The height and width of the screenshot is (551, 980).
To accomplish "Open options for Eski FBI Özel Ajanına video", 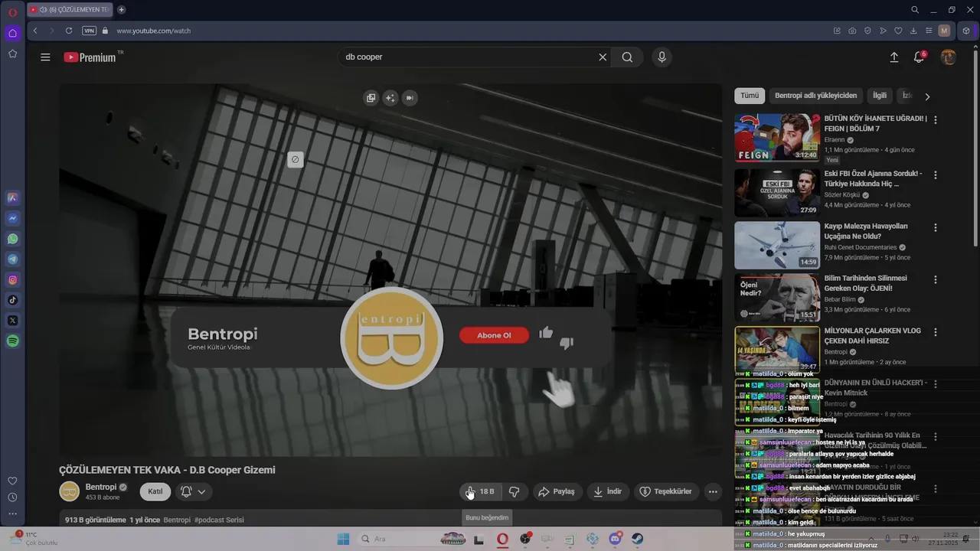I will (935, 175).
